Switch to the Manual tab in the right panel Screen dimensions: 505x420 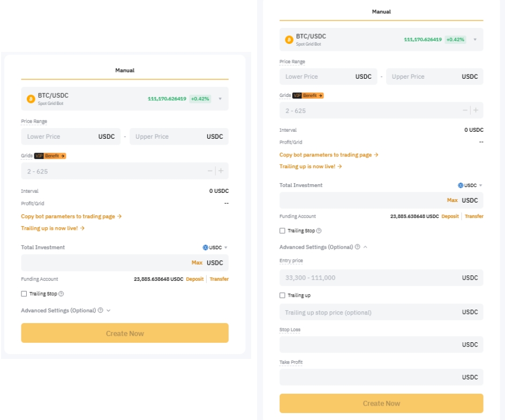coord(381,11)
